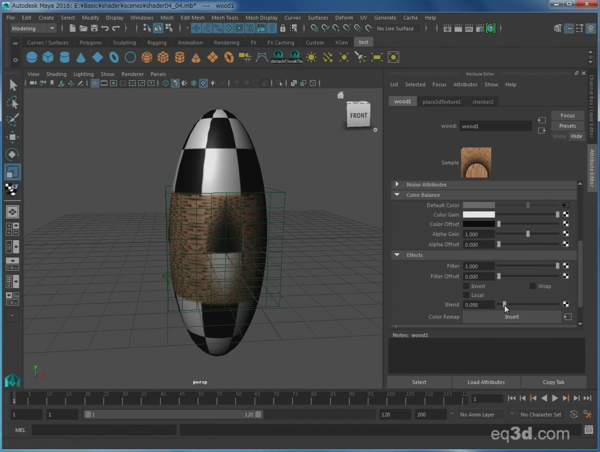Choose the Paint selection tool
Image resolution: width=600 pixels, height=452 pixels.
13,119
